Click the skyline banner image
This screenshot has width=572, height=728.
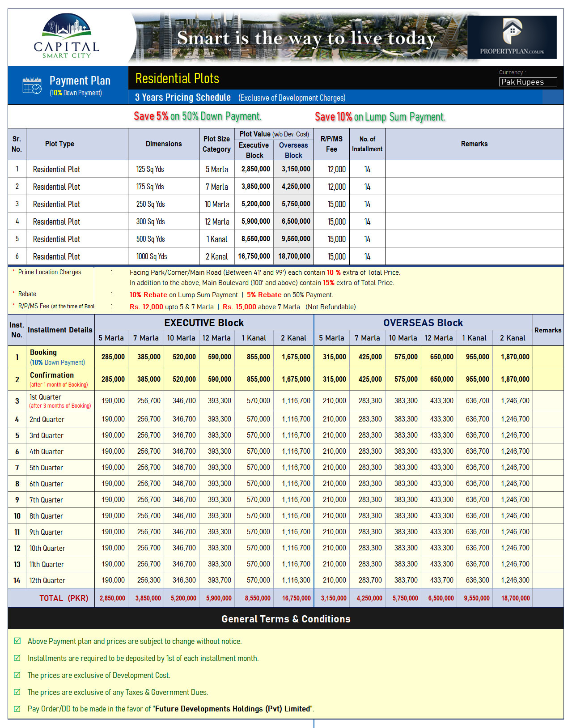tap(298, 38)
